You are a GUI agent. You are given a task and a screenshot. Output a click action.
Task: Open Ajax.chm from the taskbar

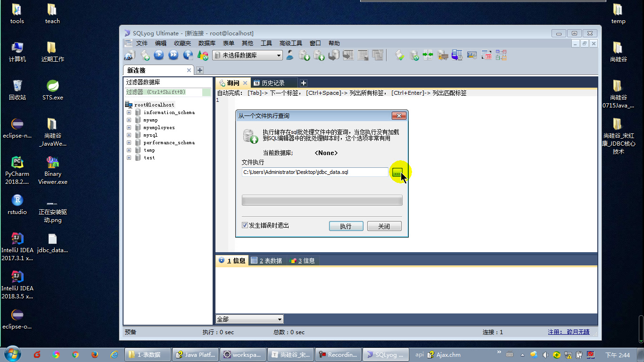click(444, 354)
